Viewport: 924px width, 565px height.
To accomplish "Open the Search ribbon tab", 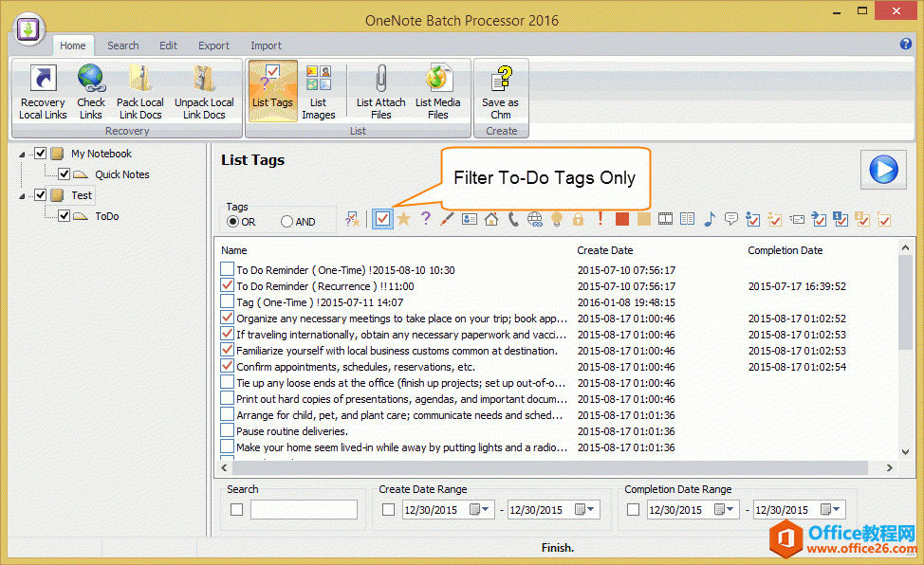I will (x=122, y=46).
